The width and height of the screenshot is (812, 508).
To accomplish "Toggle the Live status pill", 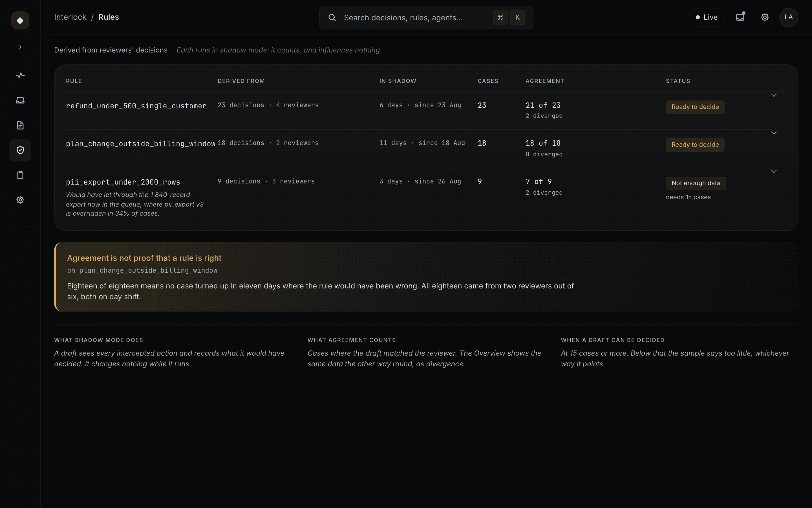I will 707,17.
